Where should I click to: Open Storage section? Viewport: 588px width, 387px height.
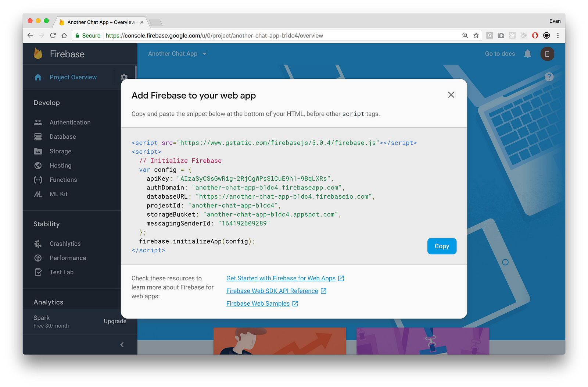[x=61, y=151]
